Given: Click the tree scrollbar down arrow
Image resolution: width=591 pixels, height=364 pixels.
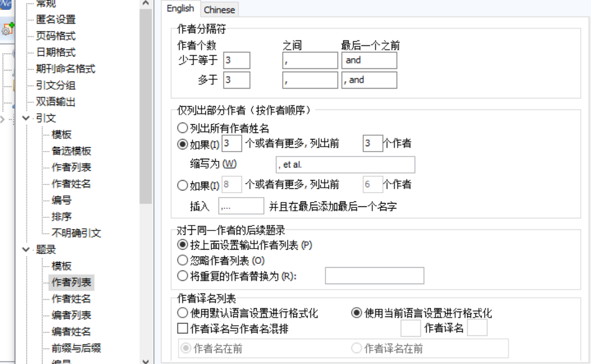Looking at the screenshot, I should coord(146,361).
